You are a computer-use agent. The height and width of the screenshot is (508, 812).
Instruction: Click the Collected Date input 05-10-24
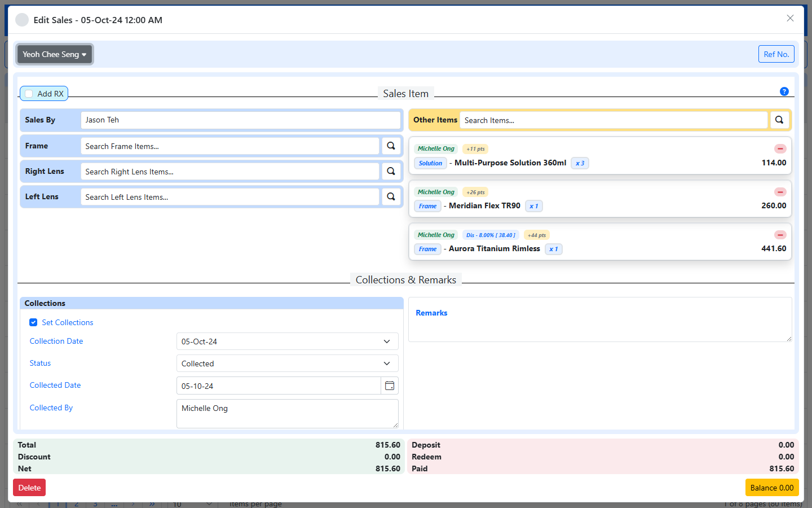(279, 386)
